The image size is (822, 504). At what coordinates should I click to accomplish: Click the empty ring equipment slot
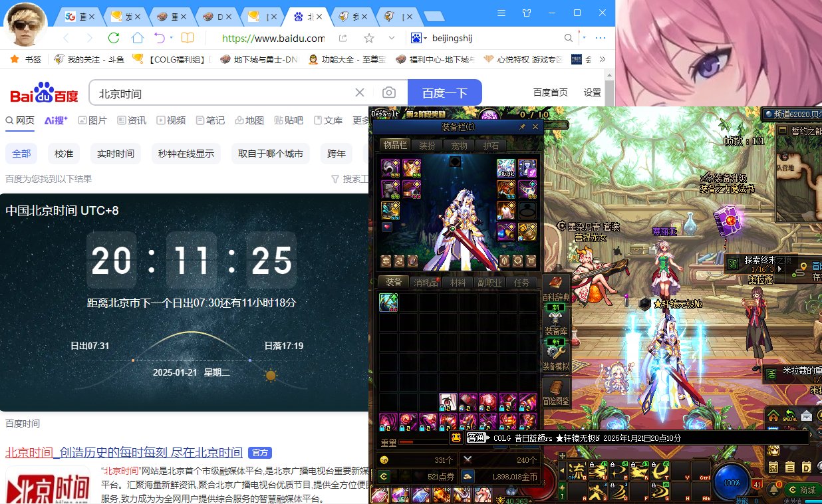coord(527,211)
